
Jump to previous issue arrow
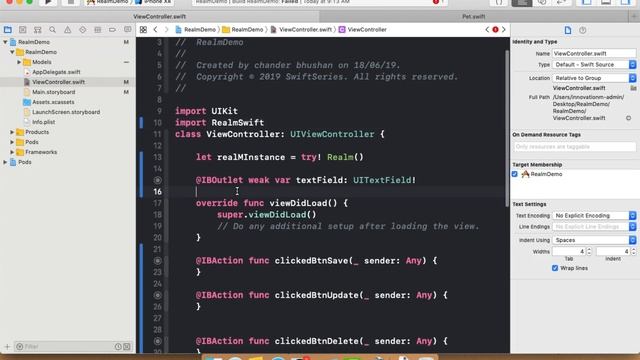tap(487, 29)
